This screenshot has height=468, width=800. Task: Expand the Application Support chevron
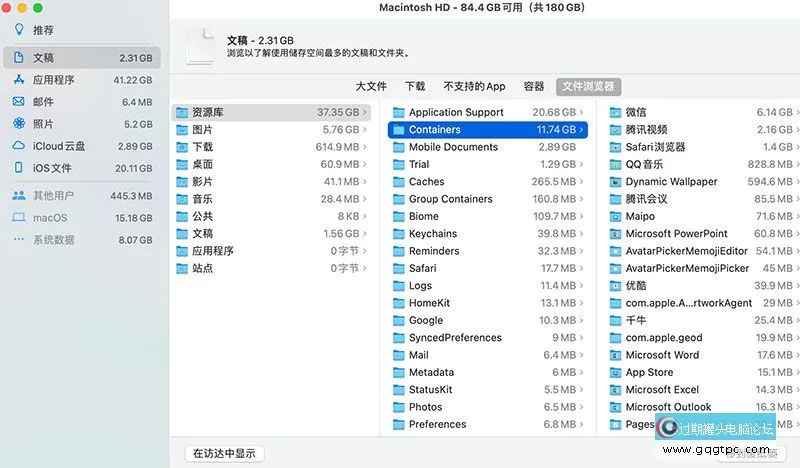point(582,112)
